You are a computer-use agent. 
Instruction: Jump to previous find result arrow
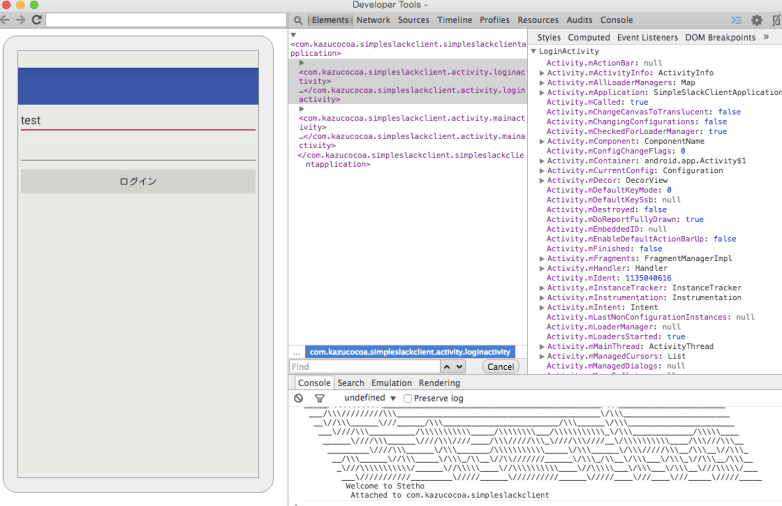point(447,367)
